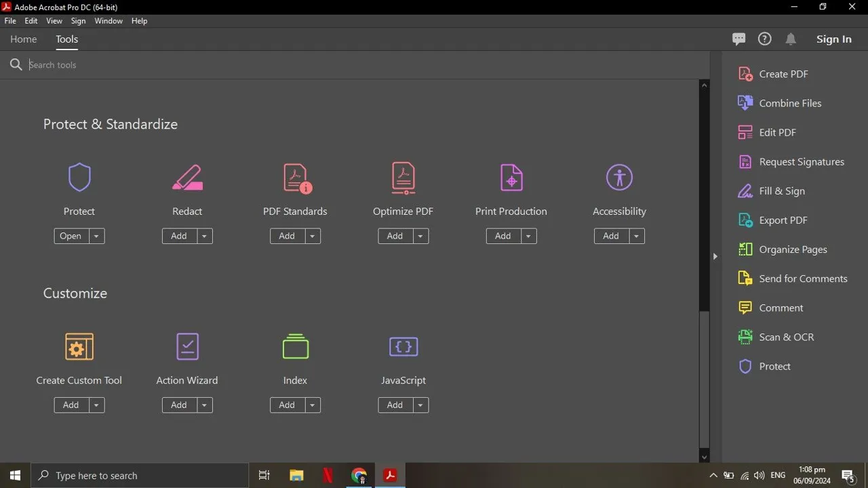
Task: Click Protect shield icon in right sidebar
Action: [x=745, y=366]
